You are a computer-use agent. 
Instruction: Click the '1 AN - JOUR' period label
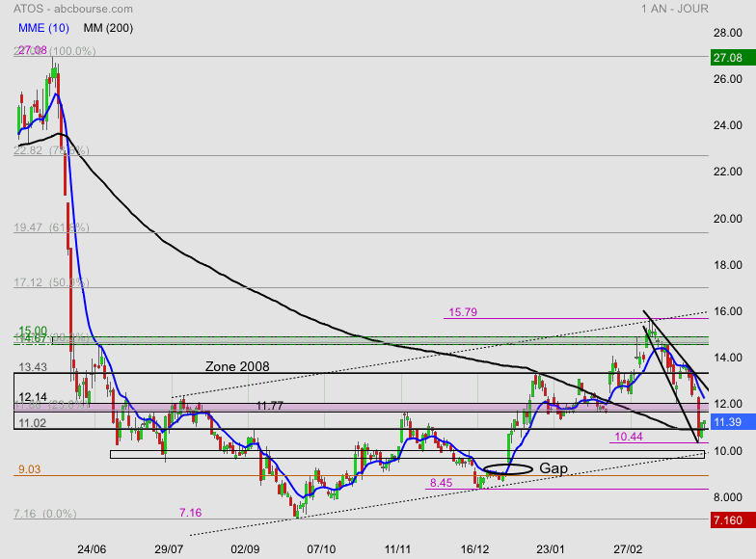click(675, 9)
